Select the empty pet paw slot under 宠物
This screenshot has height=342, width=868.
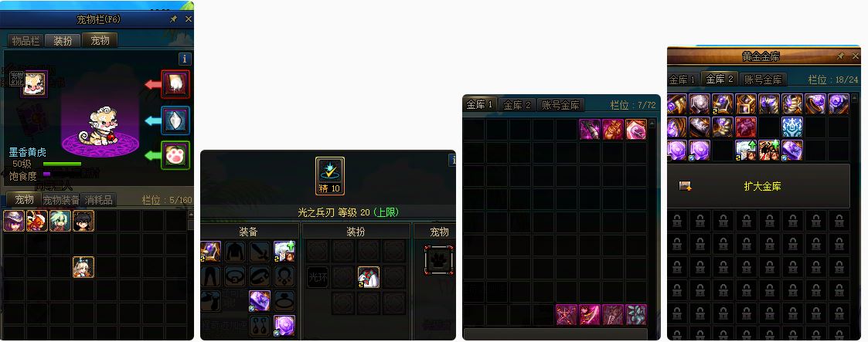point(440,260)
